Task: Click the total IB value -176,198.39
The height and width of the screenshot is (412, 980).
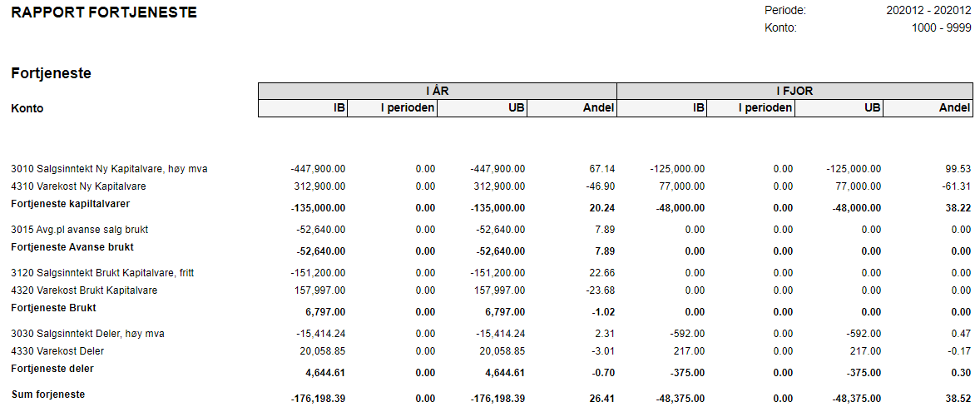Action: pyautogui.click(x=317, y=399)
